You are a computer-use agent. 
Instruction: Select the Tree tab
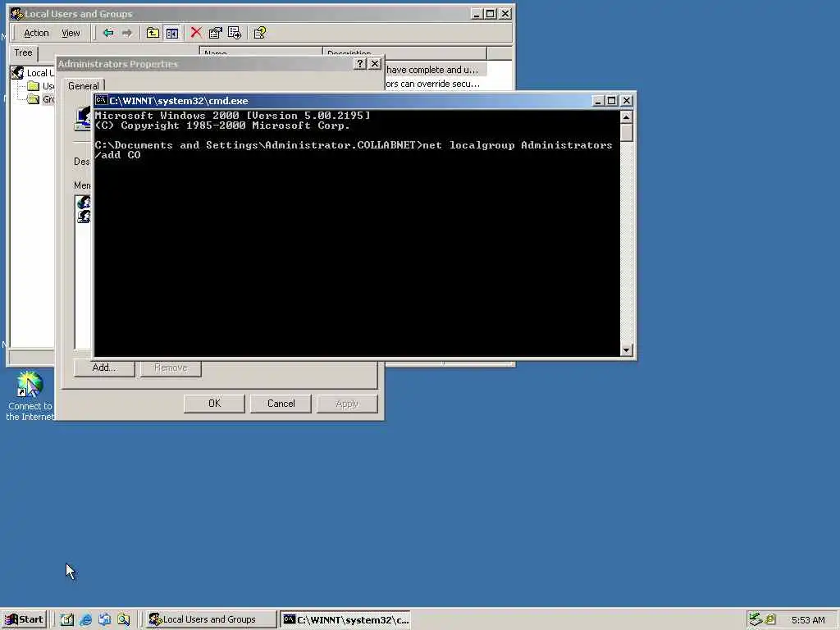pos(23,52)
